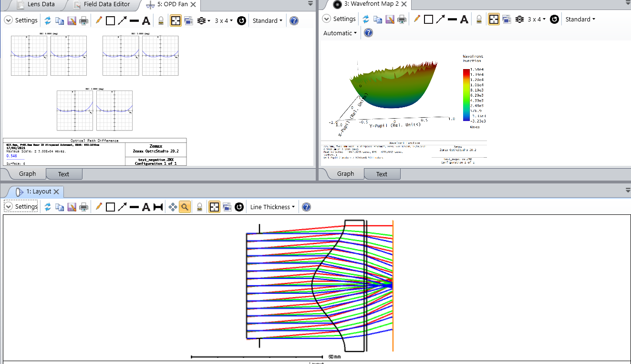Screen dimensions: 631x364
Task: Reset the view in Layout toolbar
Action: 239,207
